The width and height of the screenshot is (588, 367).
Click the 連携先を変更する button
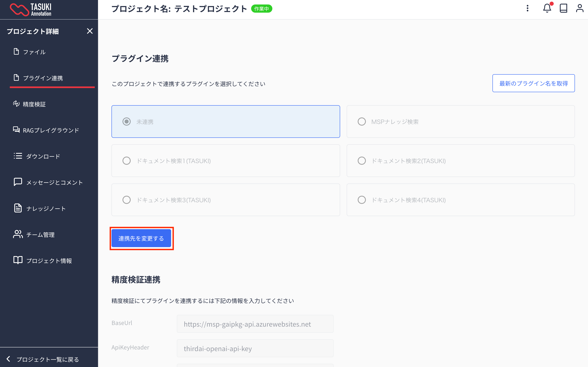coord(141,238)
